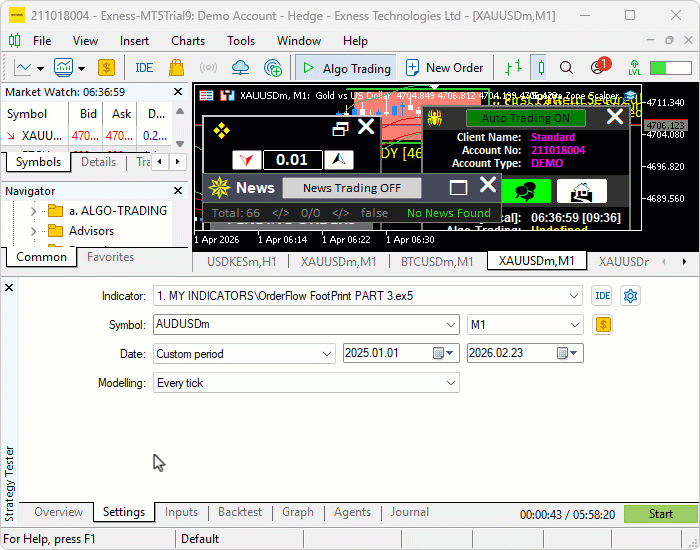Image resolution: width=700 pixels, height=550 pixels.
Task: Open the Charts menu
Action: tap(188, 41)
